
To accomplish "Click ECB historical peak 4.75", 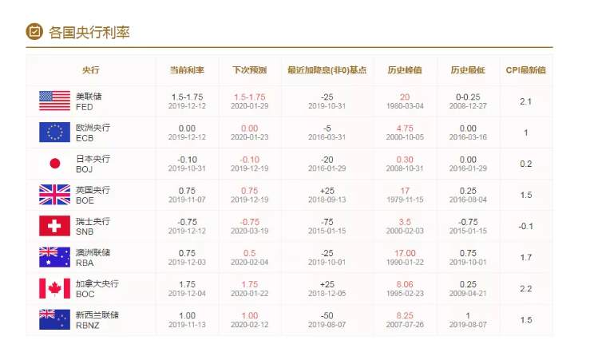I will pyautogui.click(x=405, y=129).
